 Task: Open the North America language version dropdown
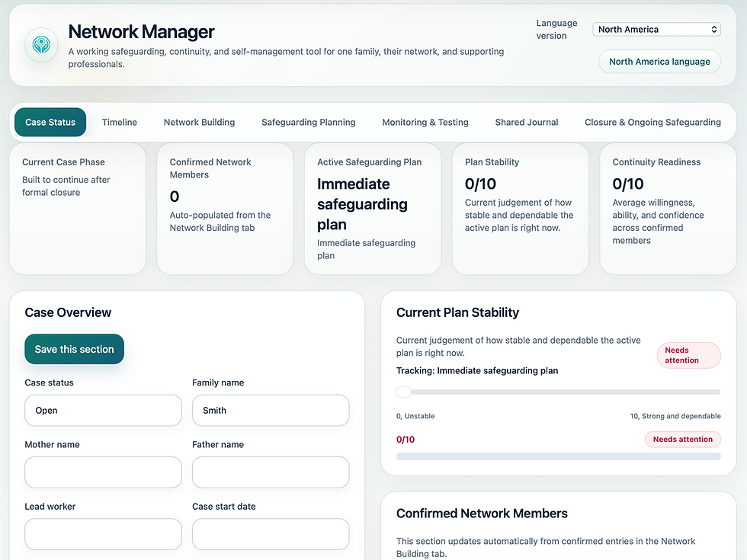pos(656,29)
